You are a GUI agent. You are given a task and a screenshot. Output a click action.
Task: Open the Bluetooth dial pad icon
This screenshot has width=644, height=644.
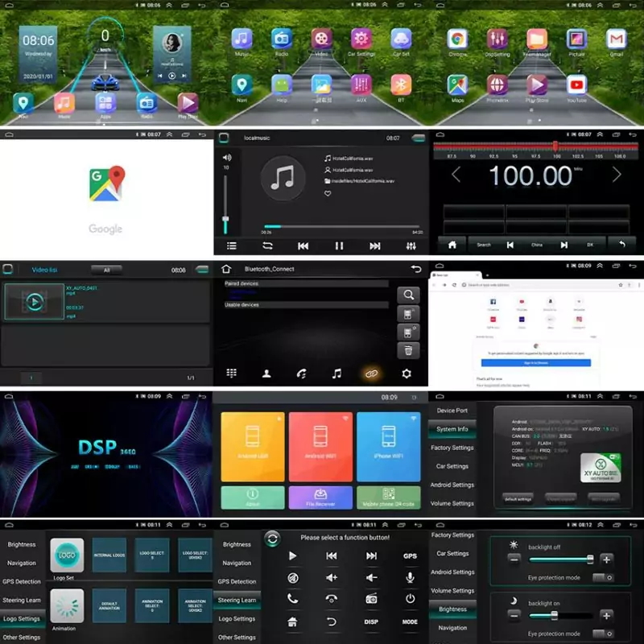click(232, 374)
